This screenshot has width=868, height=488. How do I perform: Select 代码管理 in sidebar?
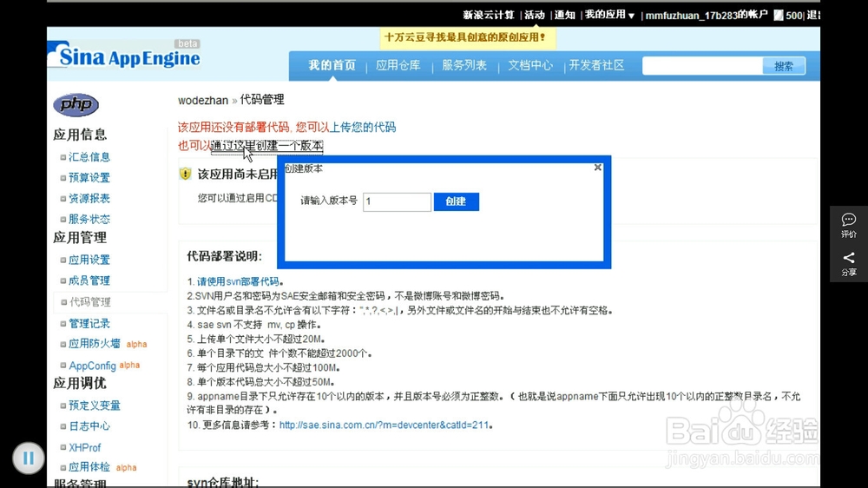coord(89,302)
